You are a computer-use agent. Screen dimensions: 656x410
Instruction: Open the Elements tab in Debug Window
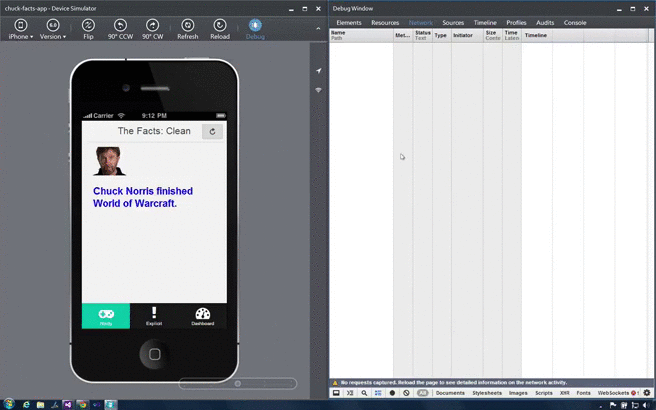348,23
